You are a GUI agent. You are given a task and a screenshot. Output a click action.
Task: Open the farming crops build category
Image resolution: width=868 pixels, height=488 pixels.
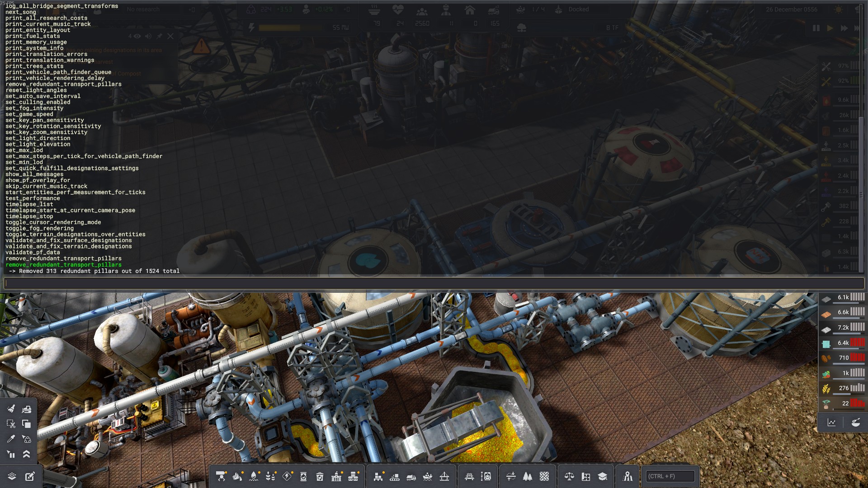click(x=270, y=476)
